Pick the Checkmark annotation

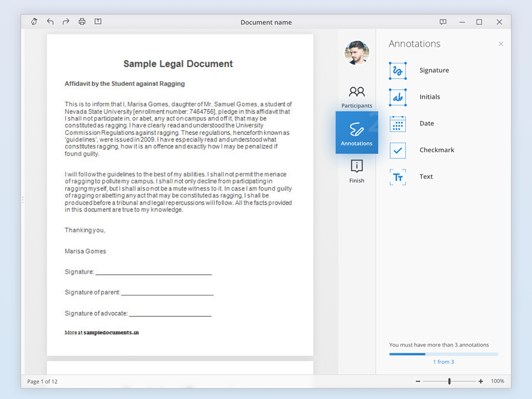click(398, 150)
